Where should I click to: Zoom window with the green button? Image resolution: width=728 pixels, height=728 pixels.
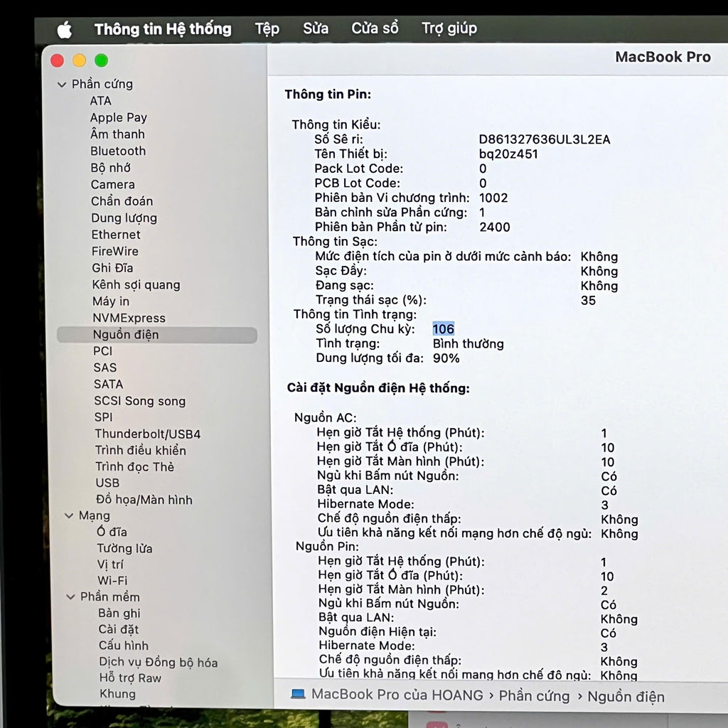101,60
